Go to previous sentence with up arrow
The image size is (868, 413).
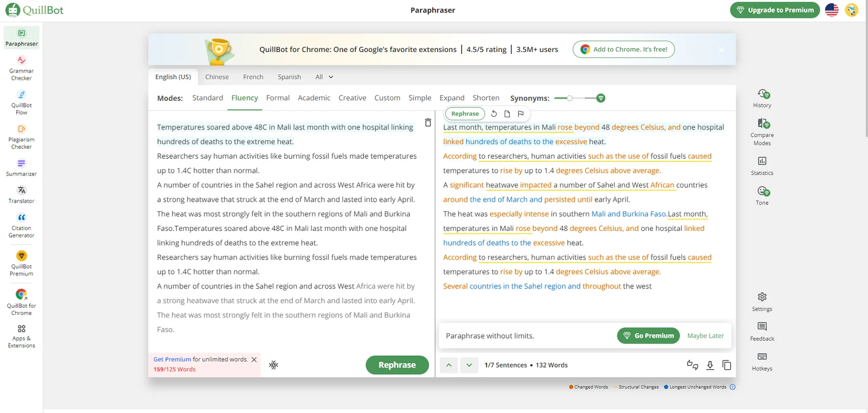click(x=449, y=365)
